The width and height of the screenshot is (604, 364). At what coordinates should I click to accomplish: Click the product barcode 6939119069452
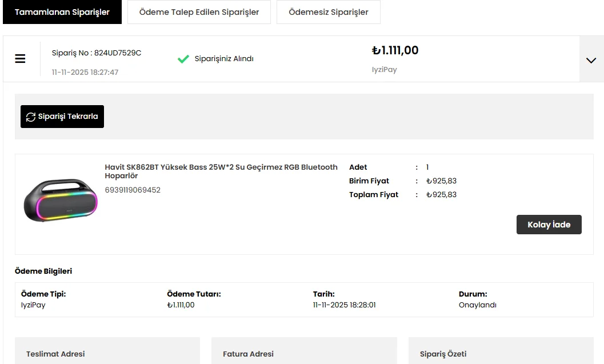[133, 190]
